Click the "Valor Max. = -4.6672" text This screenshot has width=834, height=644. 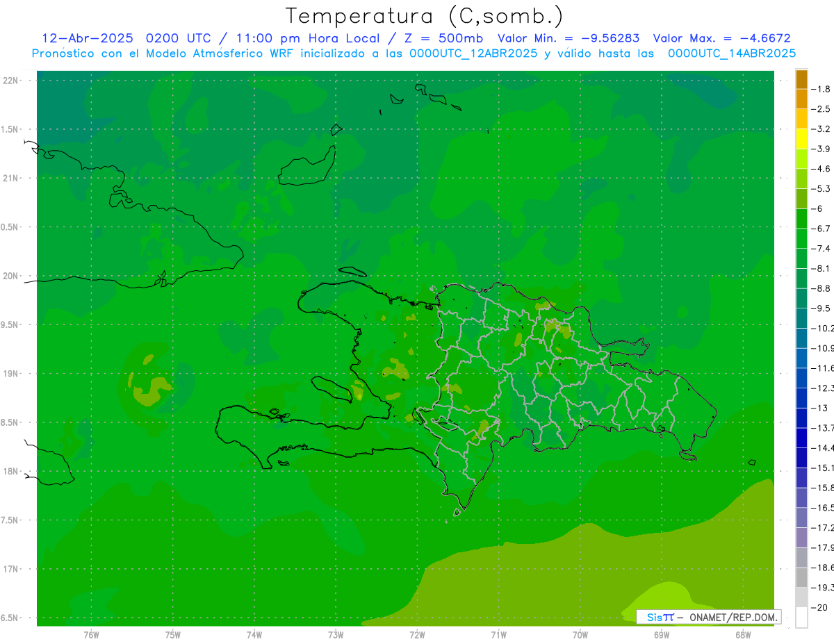click(722, 38)
